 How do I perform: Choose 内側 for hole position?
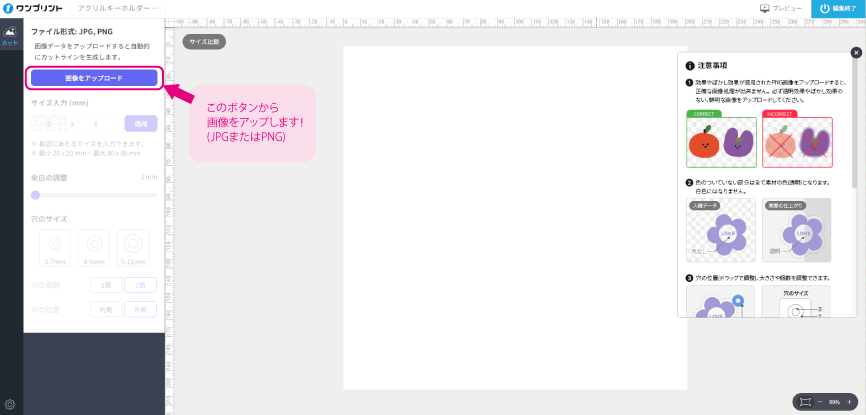(105, 310)
